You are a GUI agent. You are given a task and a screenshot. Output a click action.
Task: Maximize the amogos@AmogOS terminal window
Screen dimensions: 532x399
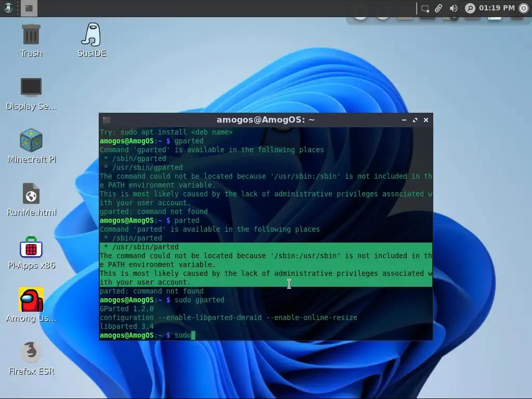pyautogui.click(x=415, y=120)
